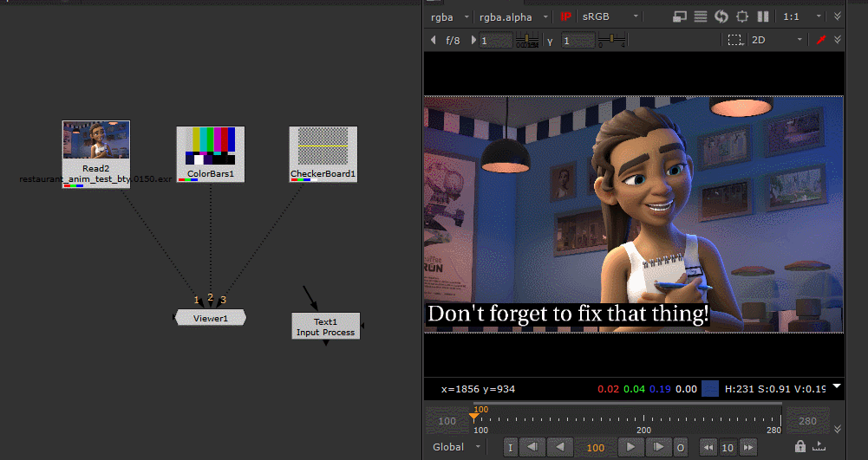Click the timeline at frame 200
The height and width of the screenshot is (460, 868).
pos(643,419)
